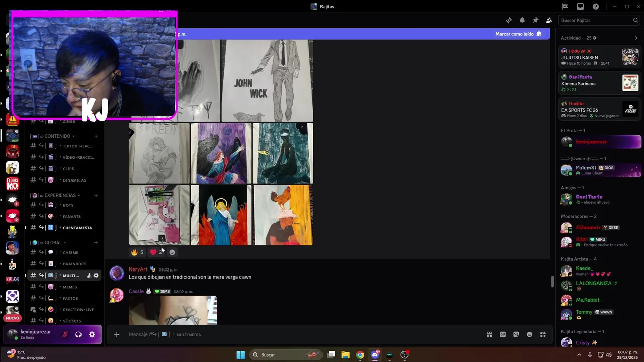The height and width of the screenshot is (362, 644).
Task: Open the CHISME channel
Action: coord(64,252)
